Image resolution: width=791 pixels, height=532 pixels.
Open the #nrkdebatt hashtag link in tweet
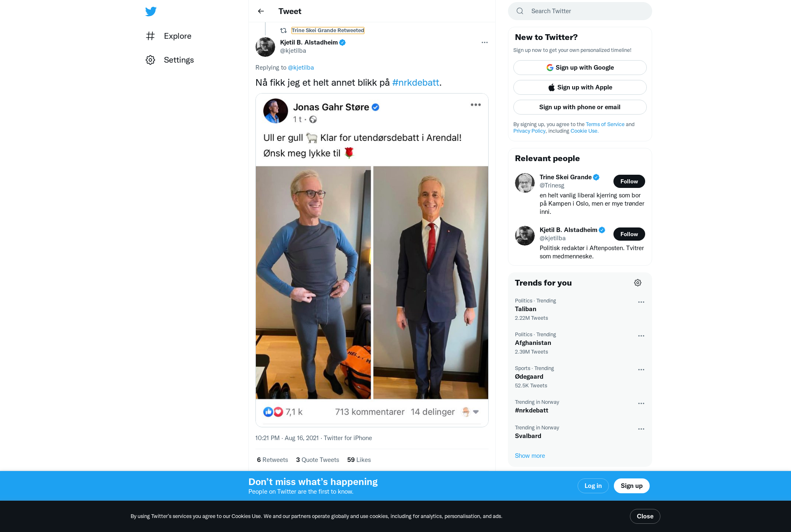coord(415,82)
